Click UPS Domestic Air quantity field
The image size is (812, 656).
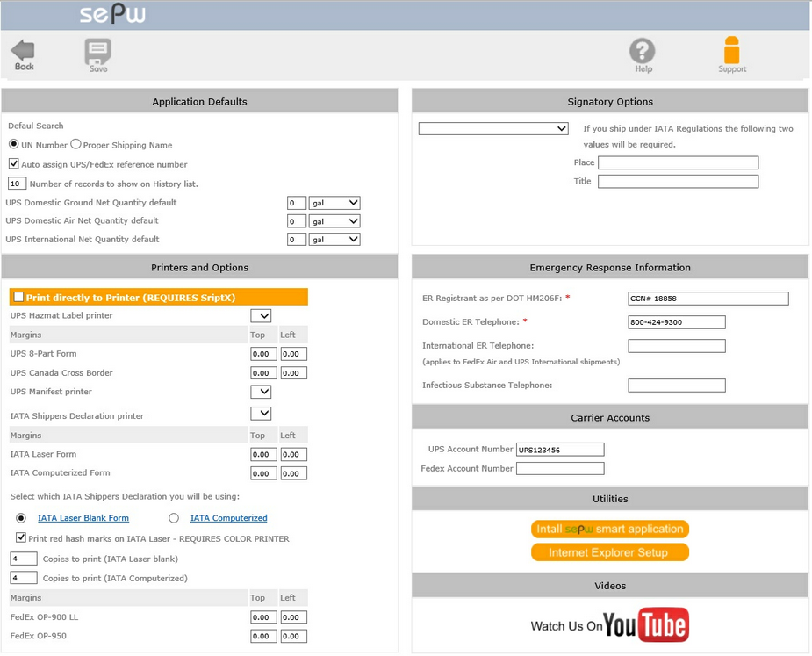(x=296, y=221)
